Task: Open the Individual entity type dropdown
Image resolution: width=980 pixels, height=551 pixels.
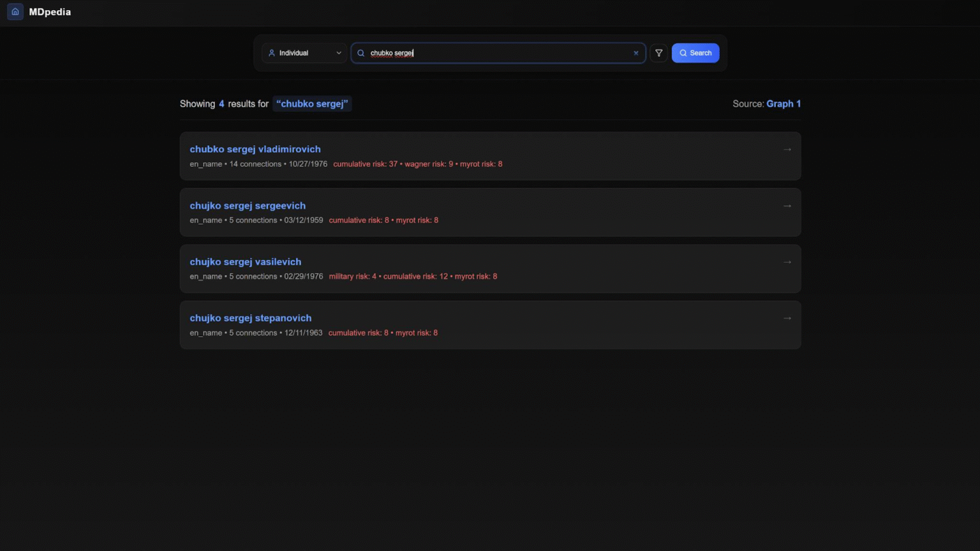Action: pos(304,53)
